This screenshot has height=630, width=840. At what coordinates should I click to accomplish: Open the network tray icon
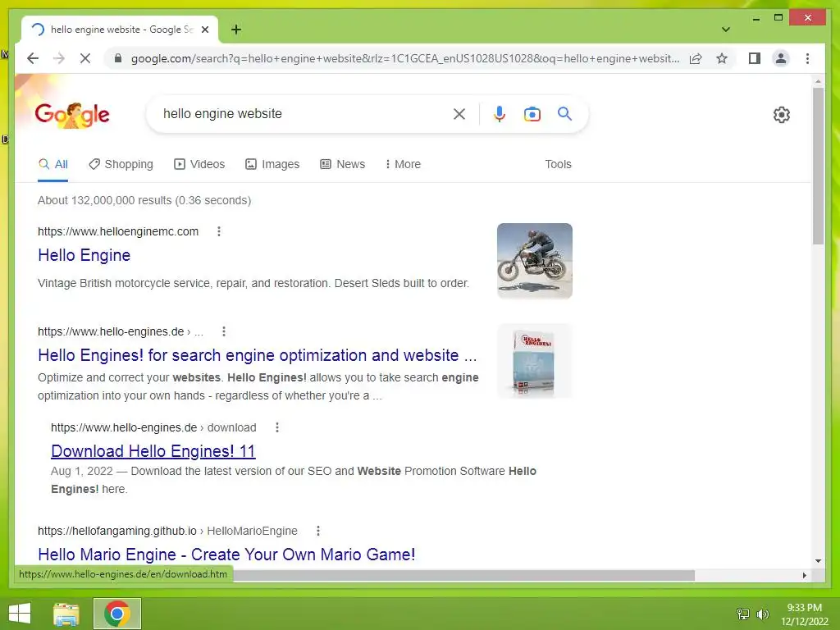click(x=743, y=614)
